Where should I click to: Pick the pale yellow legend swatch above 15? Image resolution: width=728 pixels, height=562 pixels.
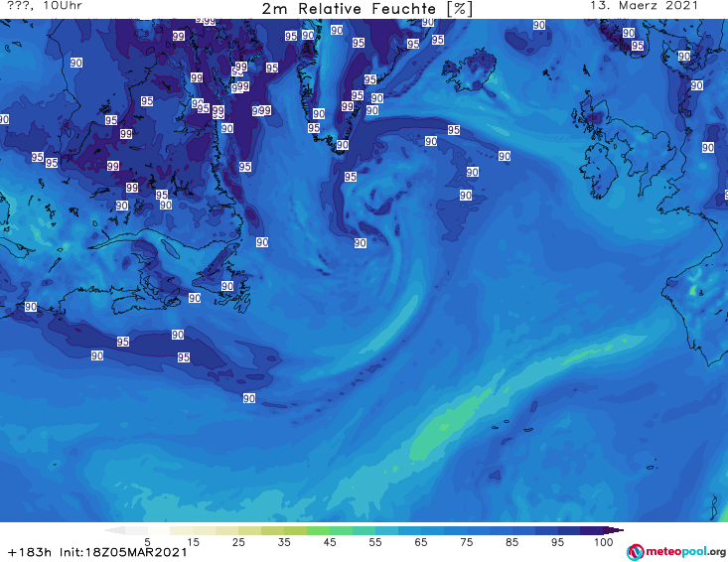182,530
